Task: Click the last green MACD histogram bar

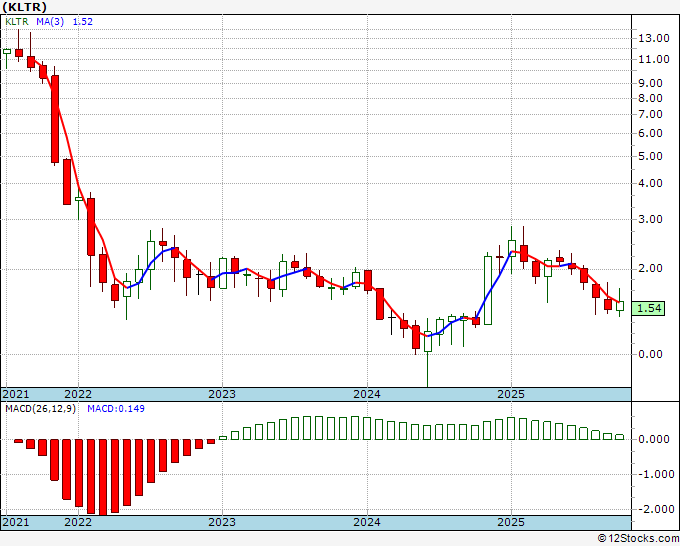Action: pyautogui.click(x=620, y=437)
